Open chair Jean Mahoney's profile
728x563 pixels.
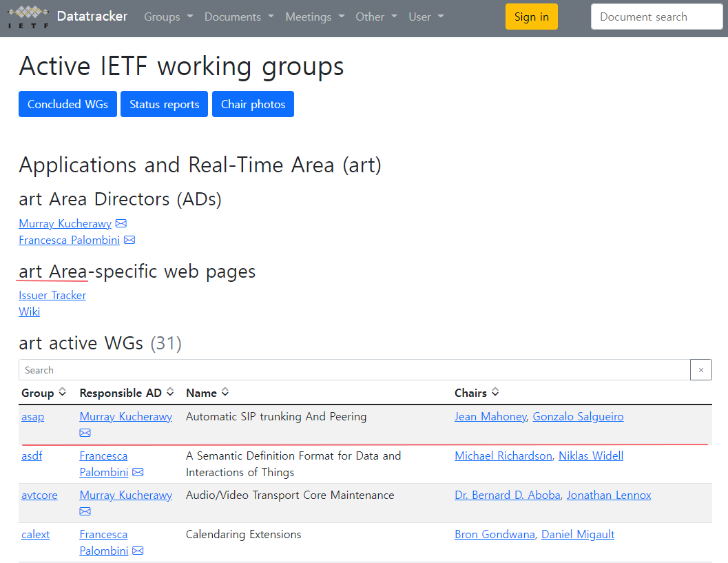[x=491, y=417]
